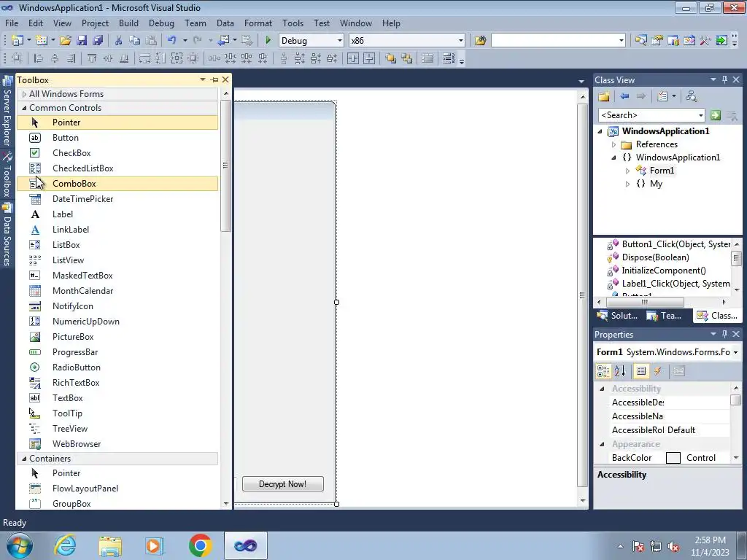Select the ComboBox control in Toolbox
The image size is (747, 560).
pos(117,184)
